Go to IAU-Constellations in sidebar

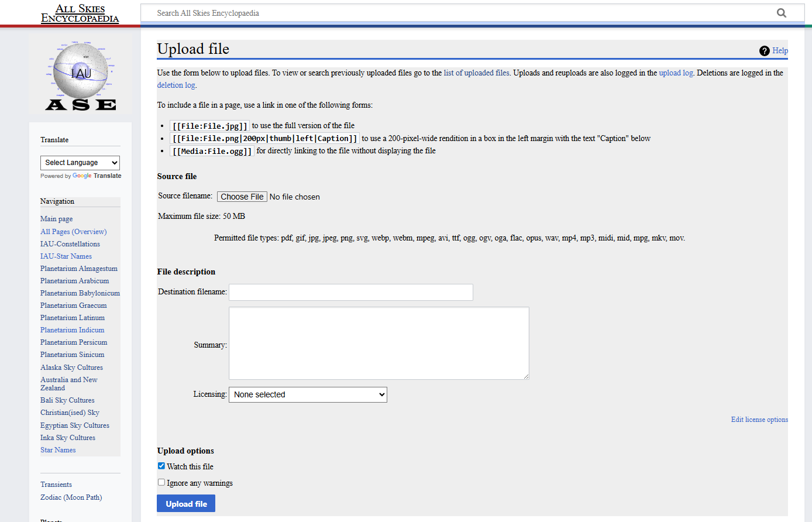point(70,244)
